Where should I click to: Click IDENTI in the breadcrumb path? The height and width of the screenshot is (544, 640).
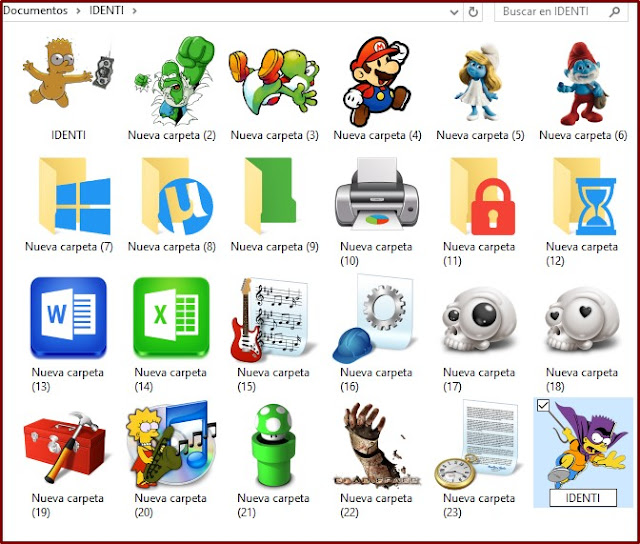coord(107,11)
